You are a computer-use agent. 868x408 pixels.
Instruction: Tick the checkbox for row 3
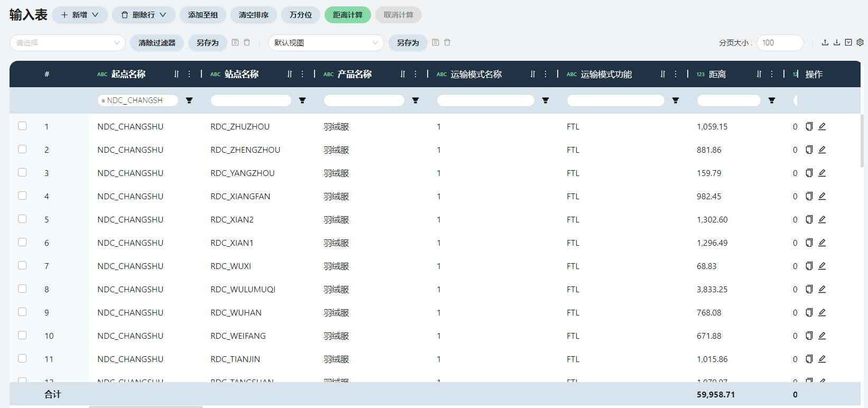(22, 172)
